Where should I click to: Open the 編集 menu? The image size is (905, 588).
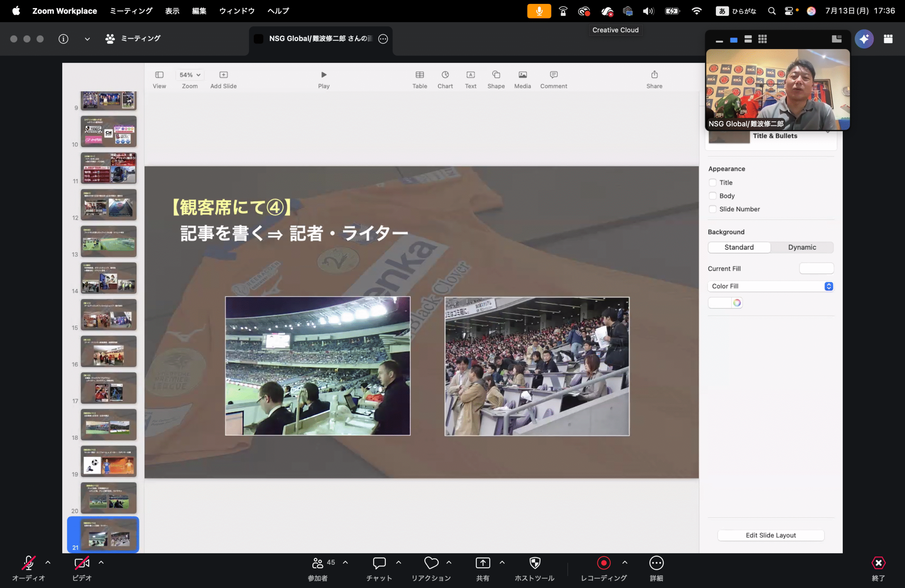199,11
